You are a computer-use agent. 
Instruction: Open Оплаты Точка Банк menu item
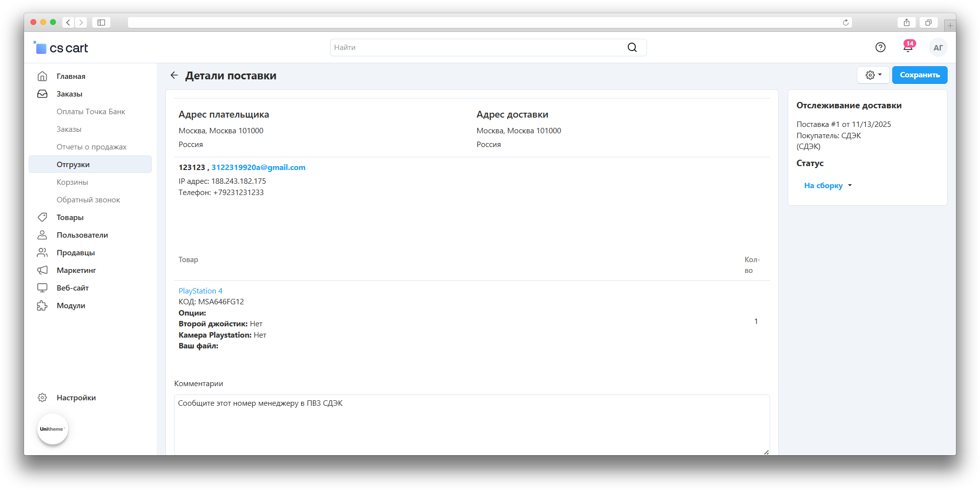91,112
